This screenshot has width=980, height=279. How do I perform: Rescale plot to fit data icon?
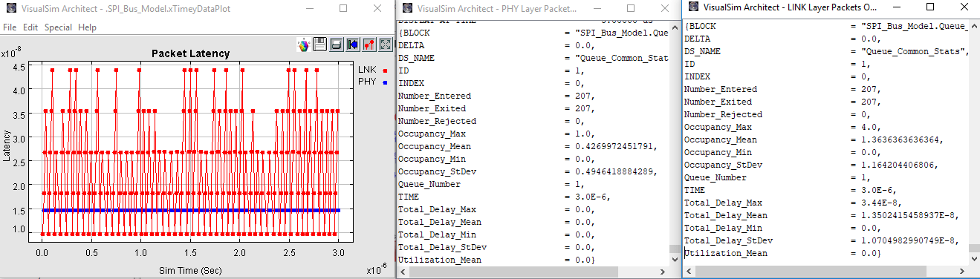tap(386, 45)
